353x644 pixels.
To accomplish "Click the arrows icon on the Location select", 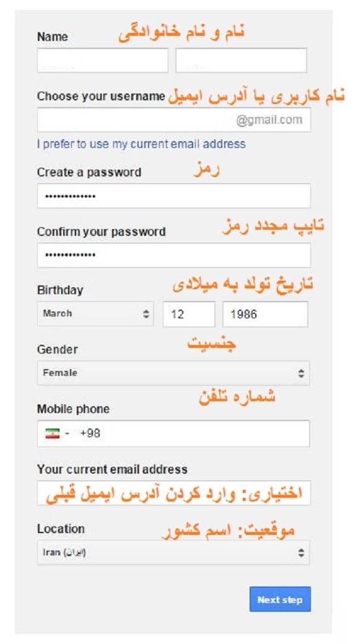I will tap(301, 552).
